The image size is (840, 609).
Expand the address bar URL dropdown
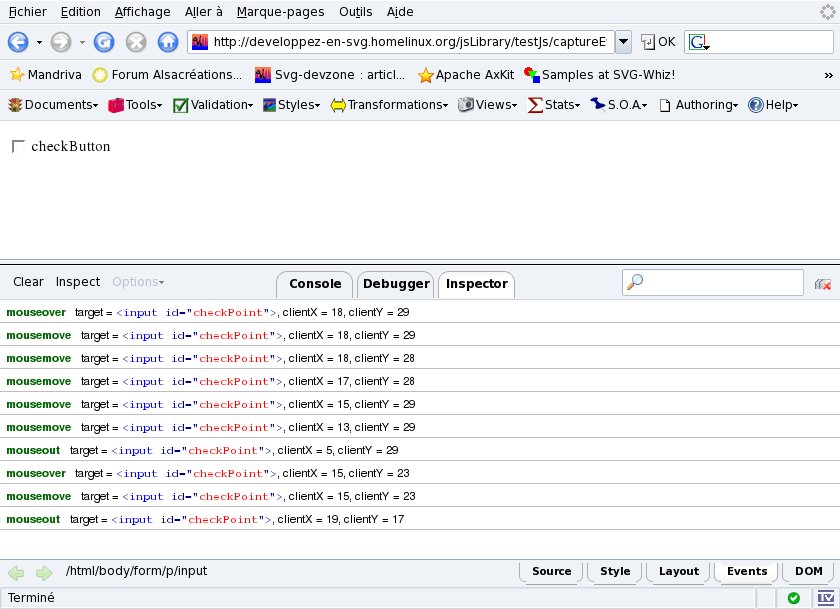point(623,42)
